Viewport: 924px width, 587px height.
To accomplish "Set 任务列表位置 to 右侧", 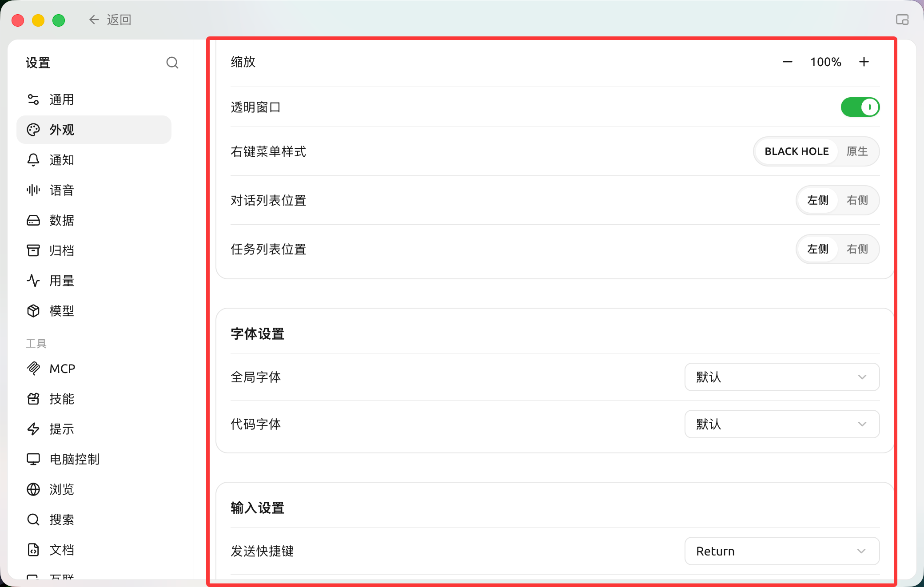I will point(857,249).
